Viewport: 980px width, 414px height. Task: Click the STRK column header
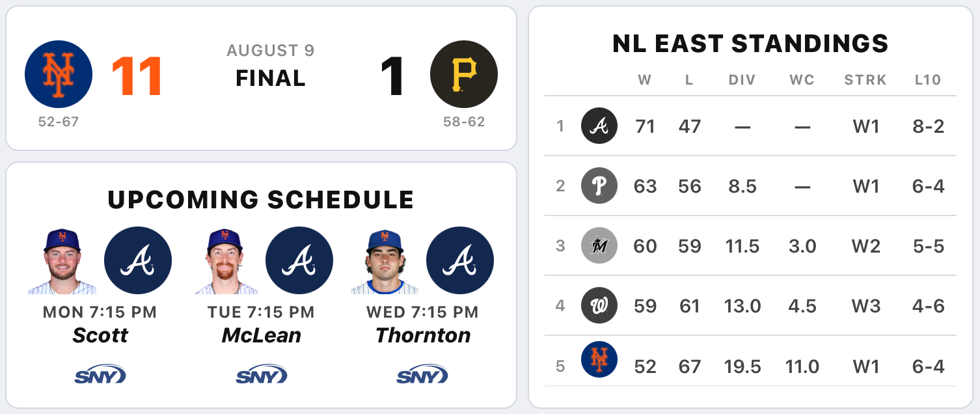(865, 80)
